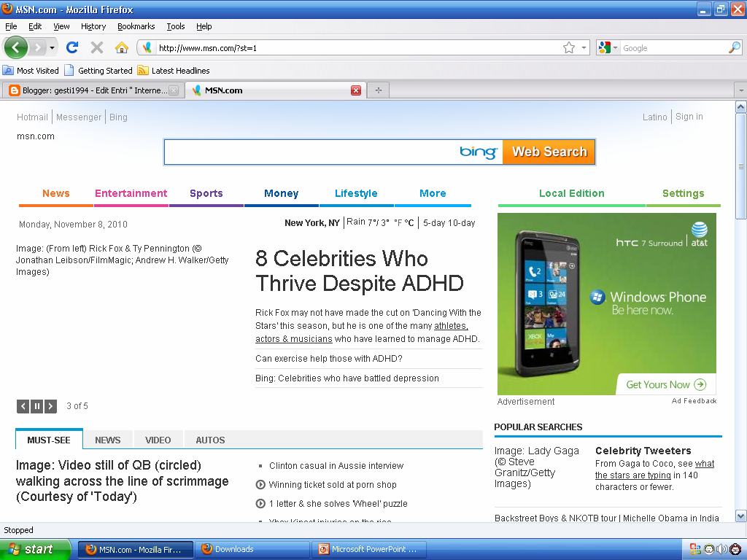747x560 pixels.
Task: Select the VIDEO content tab
Action: pos(158,440)
